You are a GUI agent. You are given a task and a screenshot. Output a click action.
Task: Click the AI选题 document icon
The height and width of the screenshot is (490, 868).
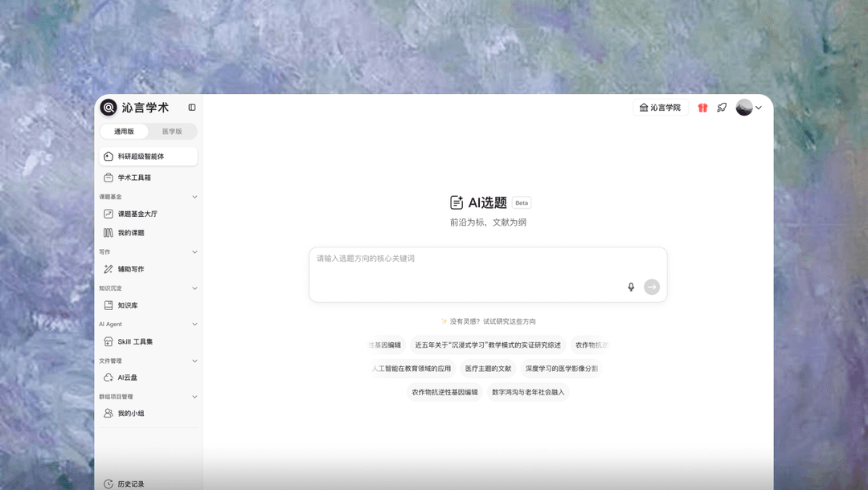[x=457, y=202]
